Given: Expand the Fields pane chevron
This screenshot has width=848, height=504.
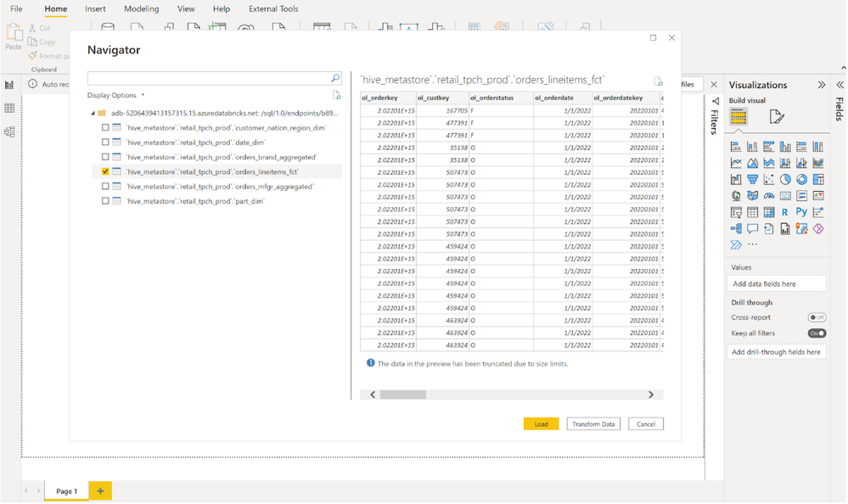Looking at the screenshot, I should click(x=840, y=85).
